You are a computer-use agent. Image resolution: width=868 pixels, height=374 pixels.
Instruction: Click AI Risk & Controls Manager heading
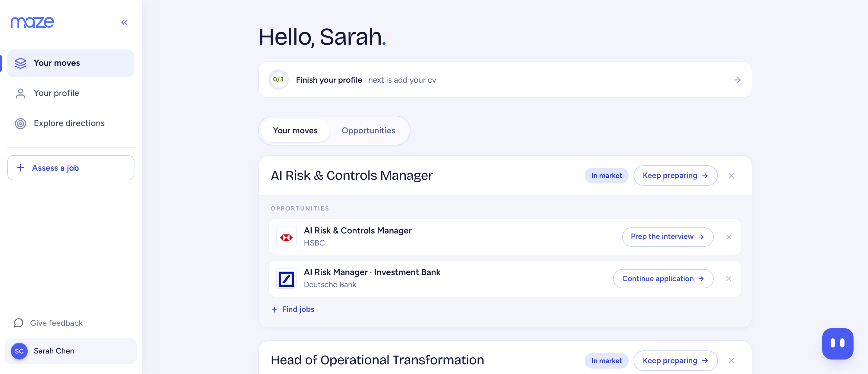[352, 175]
